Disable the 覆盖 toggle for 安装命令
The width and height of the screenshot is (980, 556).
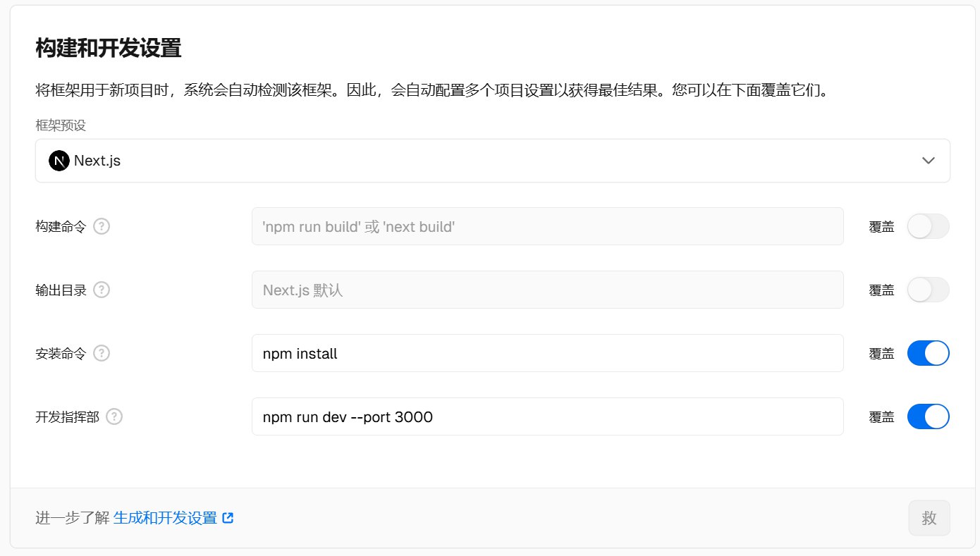pyautogui.click(x=929, y=353)
